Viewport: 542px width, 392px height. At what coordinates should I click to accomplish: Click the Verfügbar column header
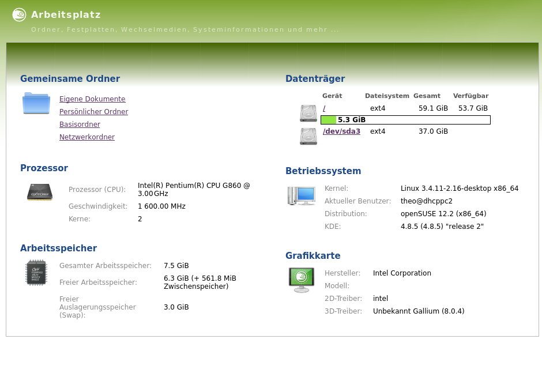click(471, 96)
